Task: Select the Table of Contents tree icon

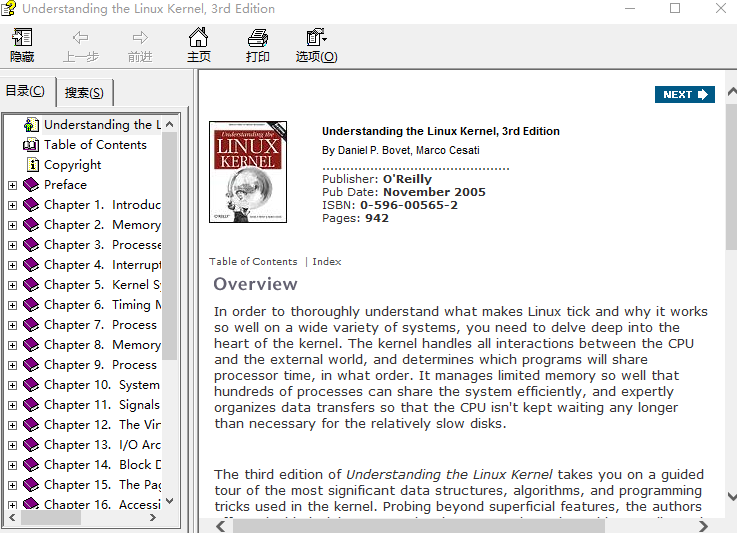Action: point(32,145)
